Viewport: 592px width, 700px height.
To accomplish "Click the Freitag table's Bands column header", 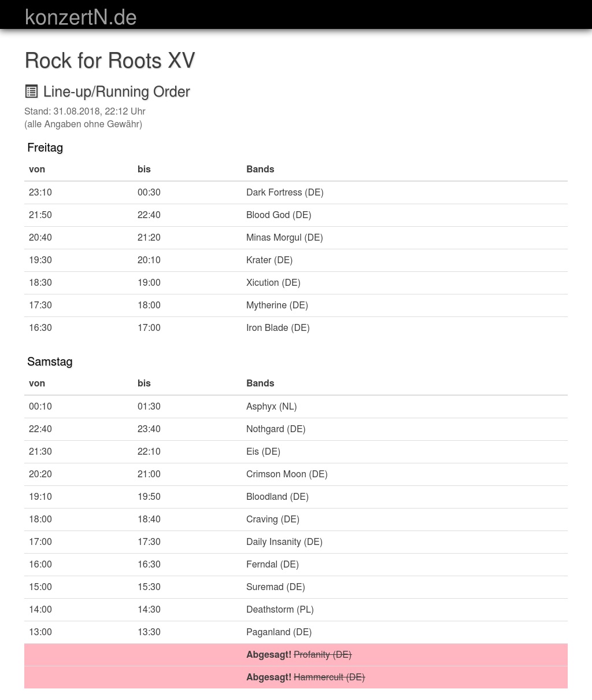I will [x=260, y=170].
